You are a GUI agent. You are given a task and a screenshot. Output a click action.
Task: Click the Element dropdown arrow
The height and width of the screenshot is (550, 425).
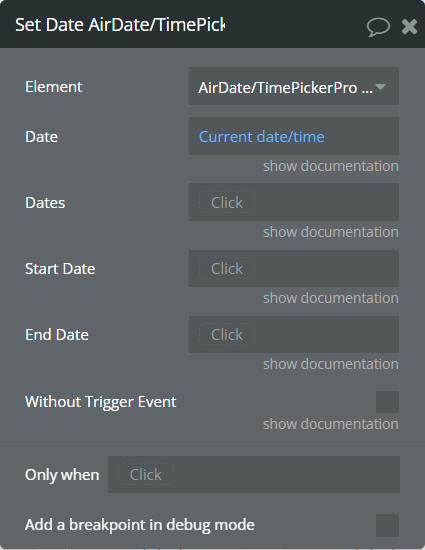(380, 86)
